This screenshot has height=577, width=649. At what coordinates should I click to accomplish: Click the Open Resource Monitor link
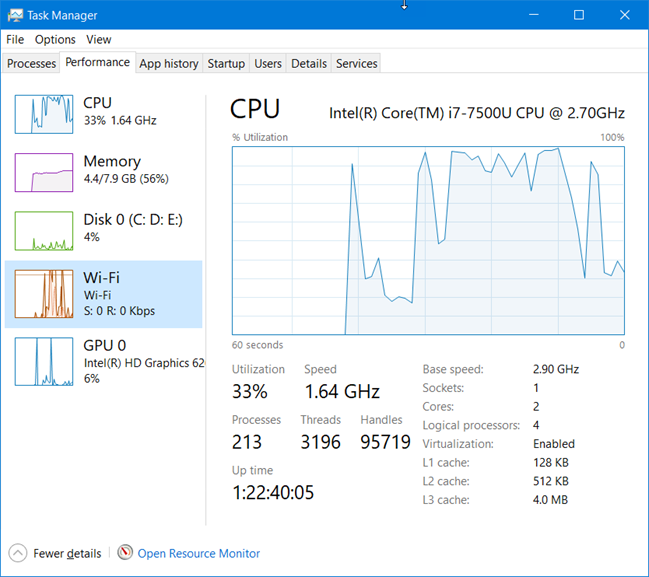[x=199, y=553]
